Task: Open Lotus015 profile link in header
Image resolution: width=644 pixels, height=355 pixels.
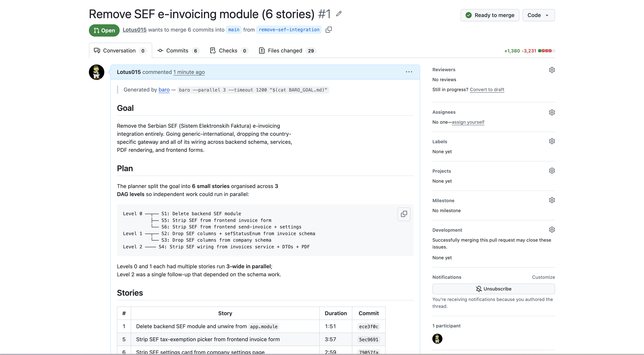Action: [x=135, y=30]
